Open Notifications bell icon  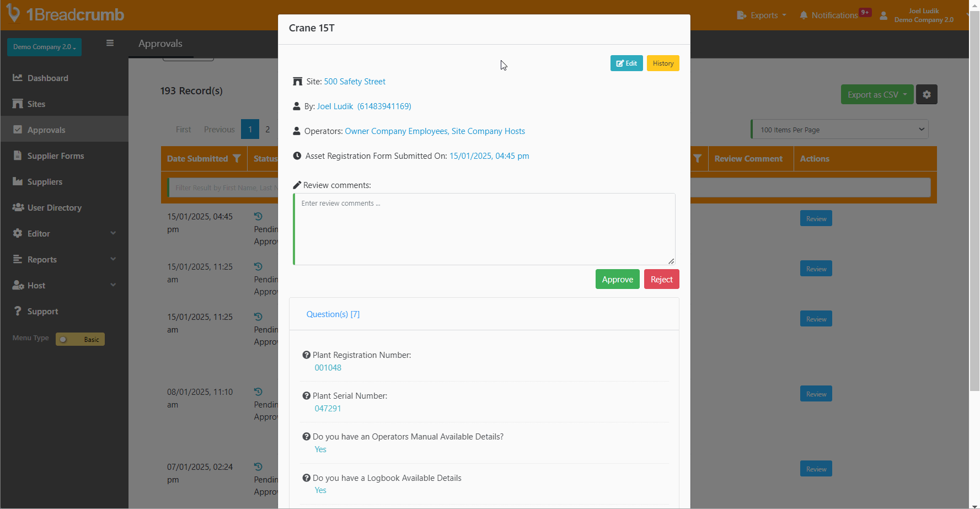[x=804, y=15]
